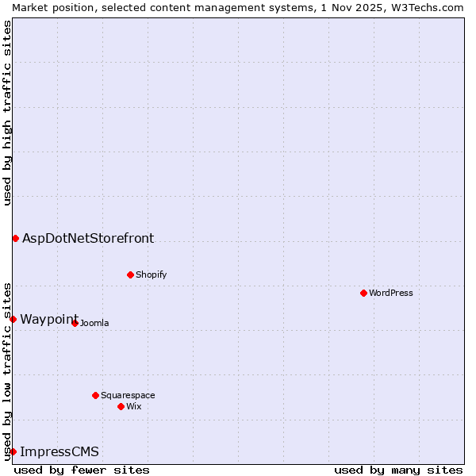Click the 'used by high traffic sites' axis label

(x=7, y=113)
